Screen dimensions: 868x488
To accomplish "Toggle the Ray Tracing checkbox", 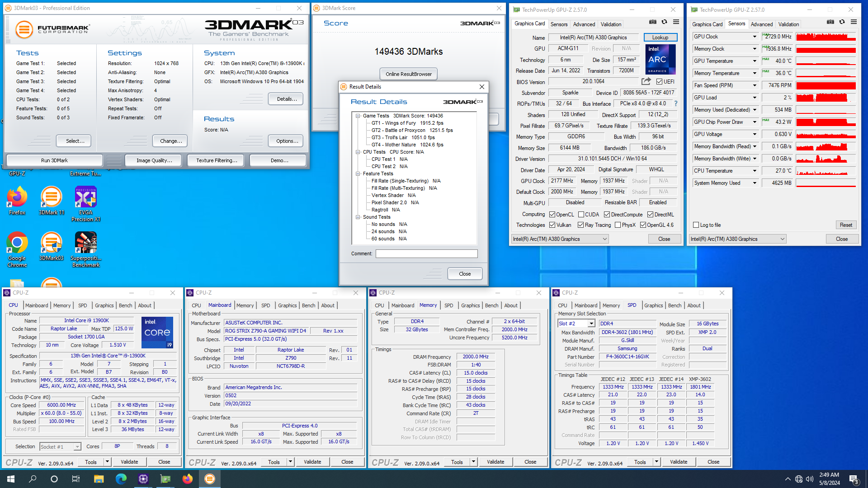I will tap(580, 225).
